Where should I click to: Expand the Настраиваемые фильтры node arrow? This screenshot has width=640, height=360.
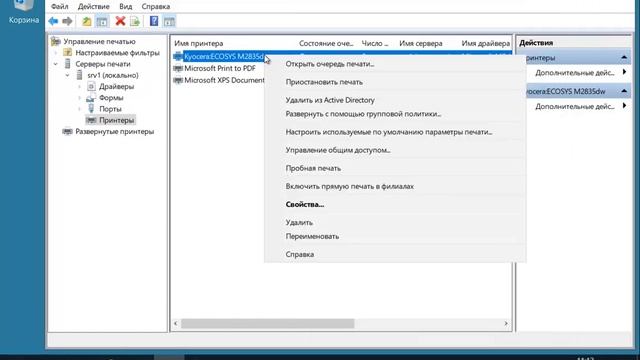point(56,53)
